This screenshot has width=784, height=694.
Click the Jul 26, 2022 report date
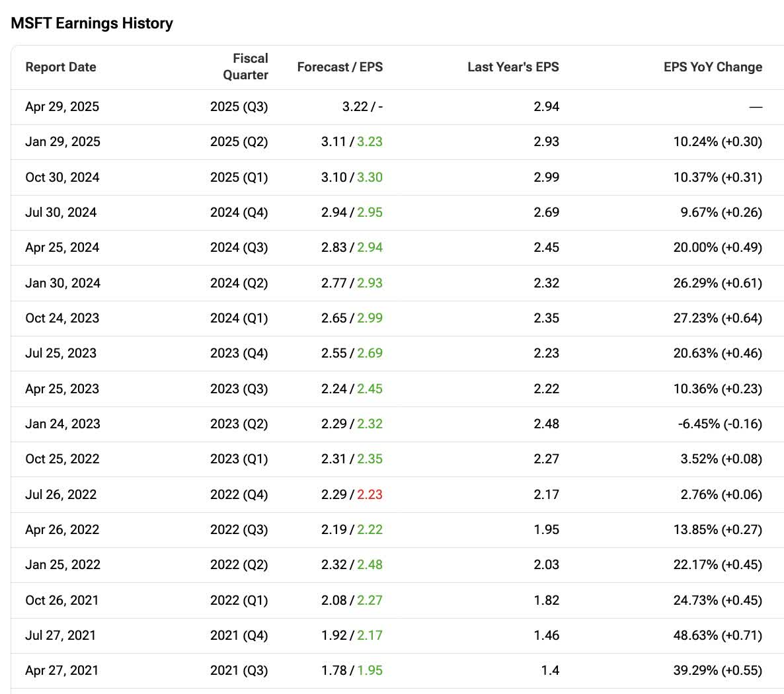coord(61,494)
